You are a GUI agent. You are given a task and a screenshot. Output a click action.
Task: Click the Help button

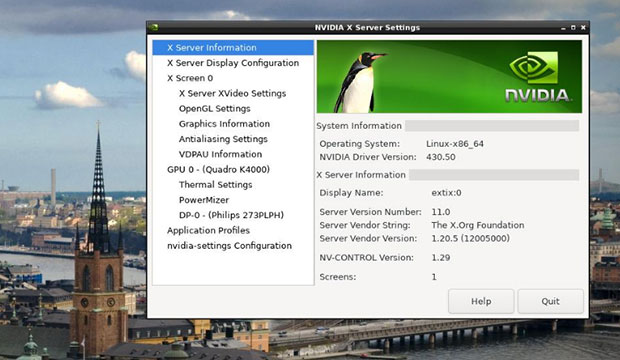[x=481, y=301]
